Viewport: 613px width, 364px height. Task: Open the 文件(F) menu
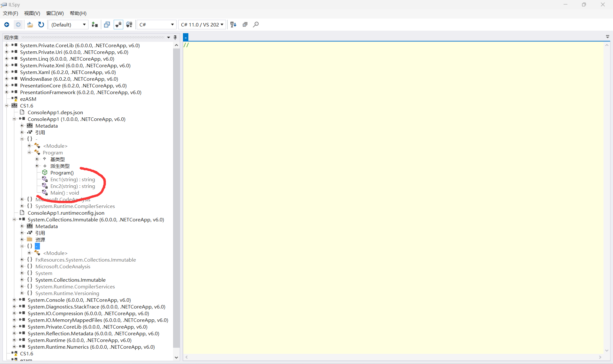[11, 13]
